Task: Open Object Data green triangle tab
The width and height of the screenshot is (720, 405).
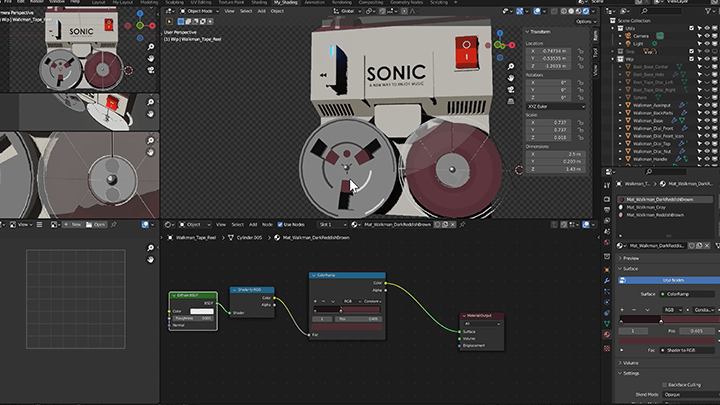Action: (x=607, y=324)
